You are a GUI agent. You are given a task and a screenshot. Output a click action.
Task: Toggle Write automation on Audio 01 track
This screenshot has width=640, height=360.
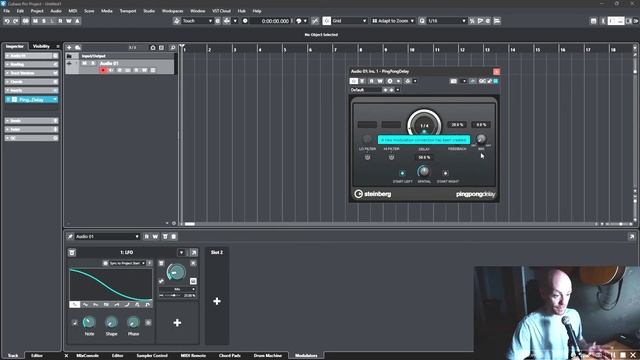[x=144, y=70]
